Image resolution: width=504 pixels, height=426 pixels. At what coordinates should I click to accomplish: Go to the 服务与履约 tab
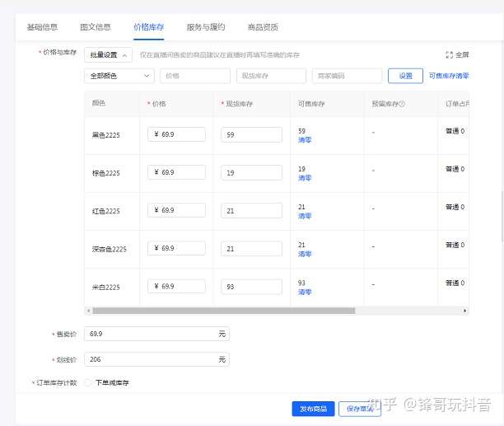[206, 27]
